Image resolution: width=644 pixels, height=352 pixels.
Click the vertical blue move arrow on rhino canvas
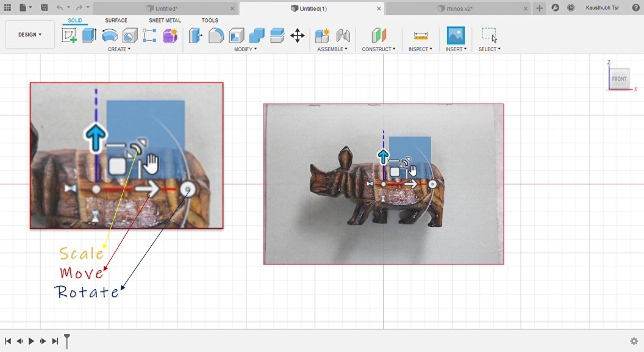click(383, 157)
